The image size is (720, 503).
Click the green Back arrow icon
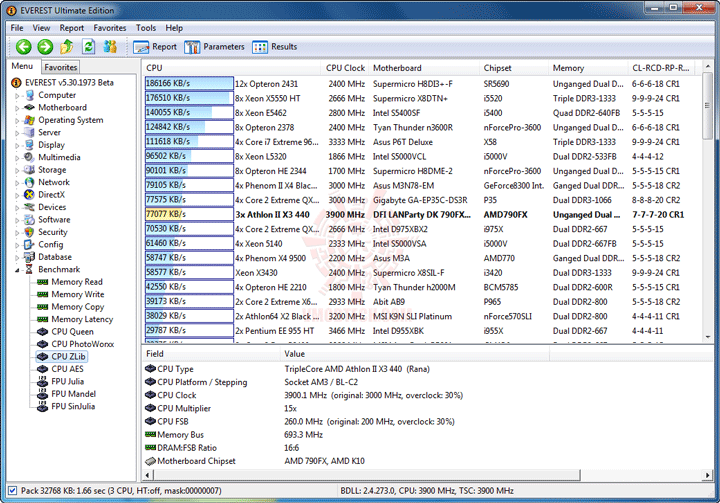24,46
